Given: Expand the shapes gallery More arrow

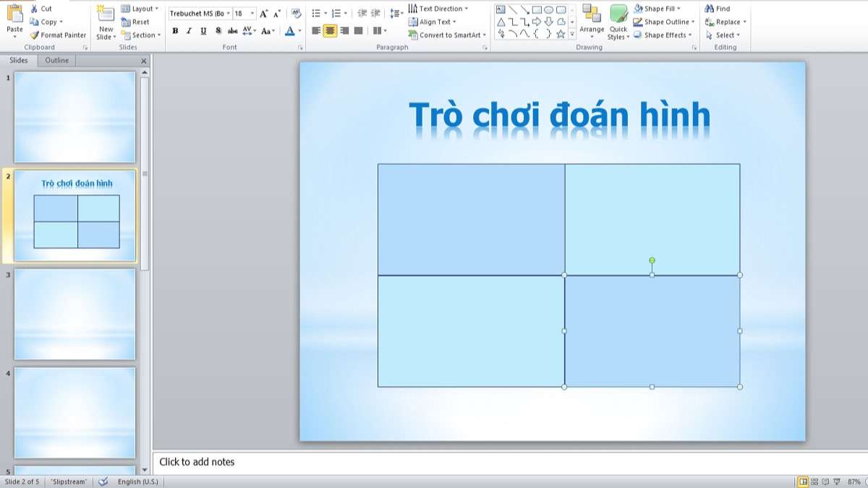Looking at the screenshot, I should 572,34.
